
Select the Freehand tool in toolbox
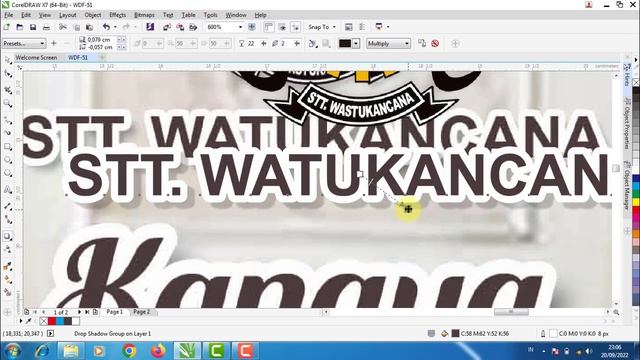click(7, 120)
